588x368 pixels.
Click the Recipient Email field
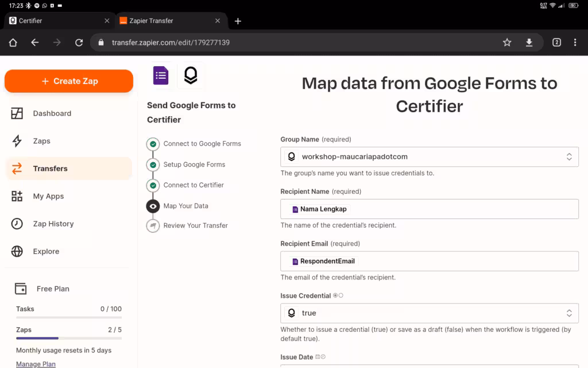pyautogui.click(x=430, y=261)
